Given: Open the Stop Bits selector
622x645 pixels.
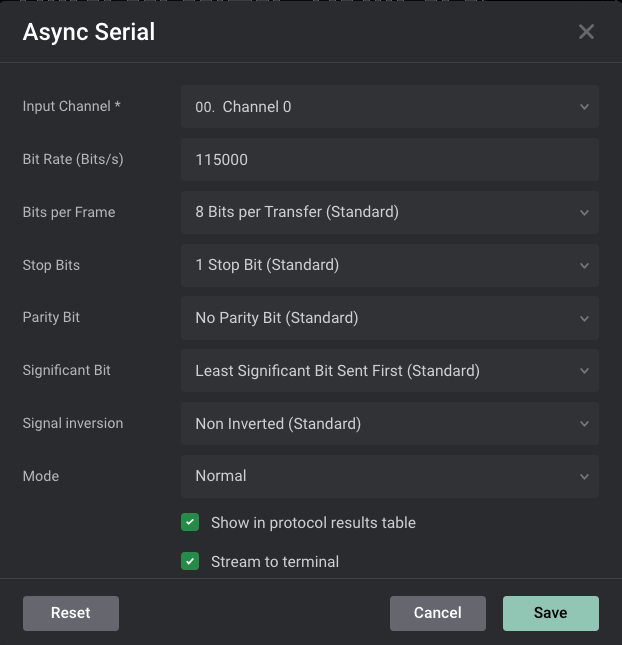Looking at the screenshot, I should 389,265.
